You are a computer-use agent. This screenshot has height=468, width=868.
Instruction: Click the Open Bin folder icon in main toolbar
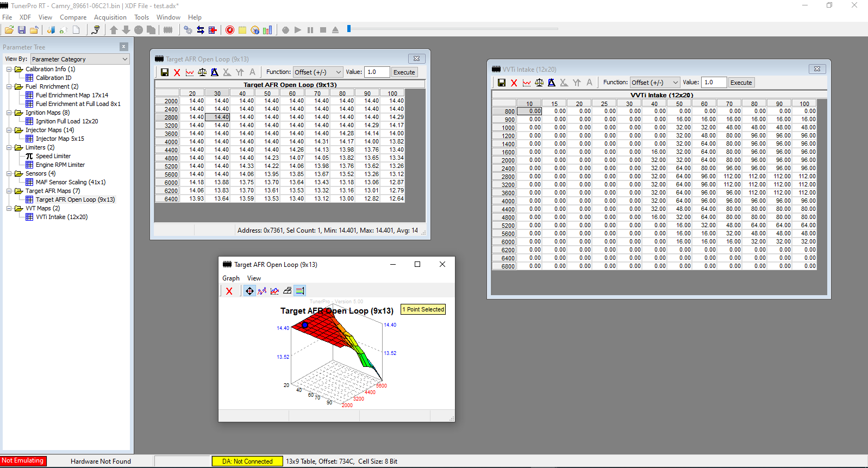(9, 30)
